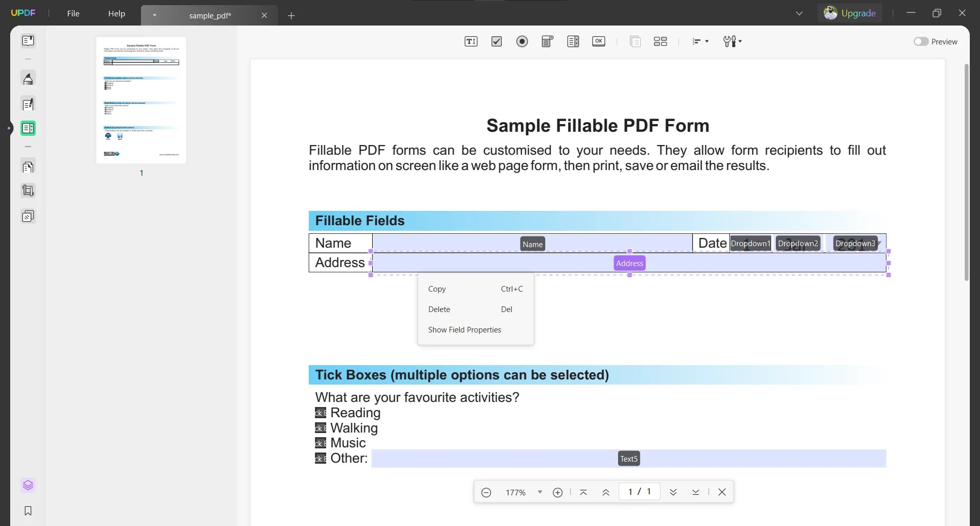Select the Checkbox form field tool
Viewport: 980px width, 526px height.
pos(497,41)
